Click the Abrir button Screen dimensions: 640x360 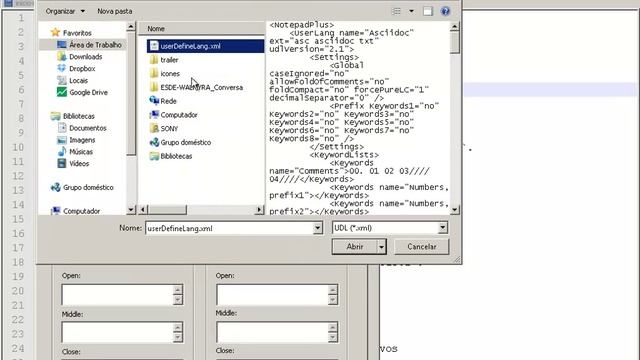pyautogui.click(x=355, y=247)
